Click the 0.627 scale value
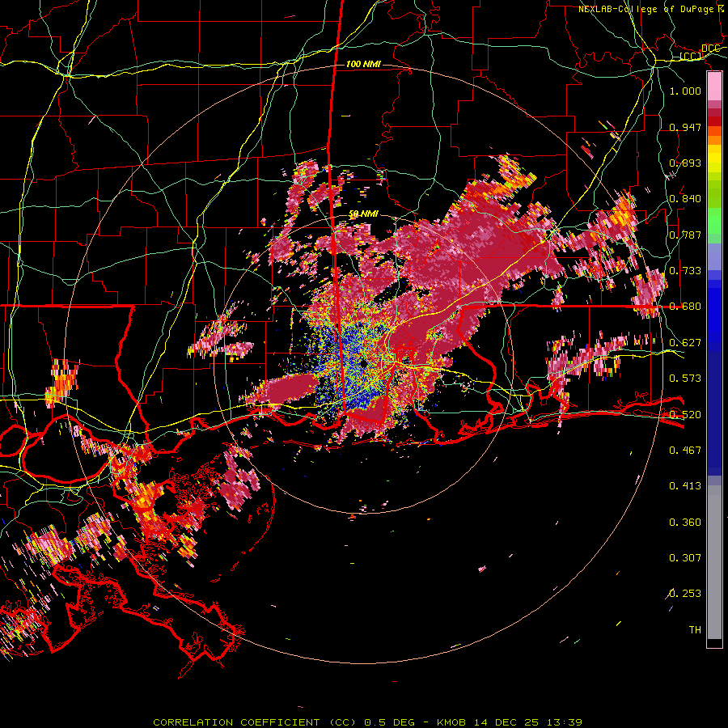The height and width of the screenshot is (728, 728). [x=685, y=343]
